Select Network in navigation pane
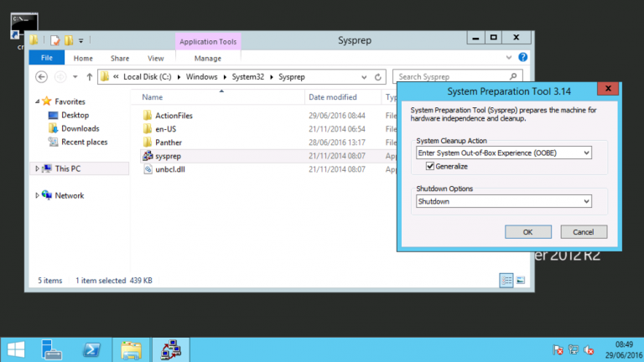The height and width of the screenshot is (362, 644). (x=69, y=195)
